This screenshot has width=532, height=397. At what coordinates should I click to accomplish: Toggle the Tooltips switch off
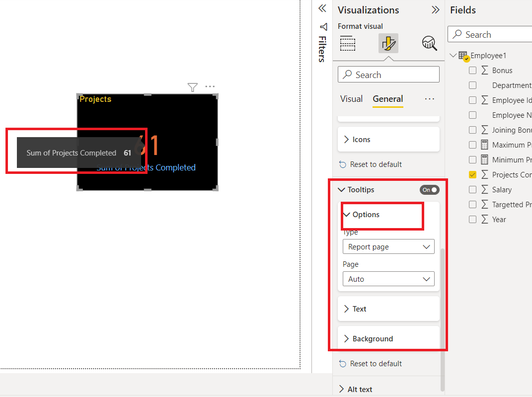click(x=429, y=190)
